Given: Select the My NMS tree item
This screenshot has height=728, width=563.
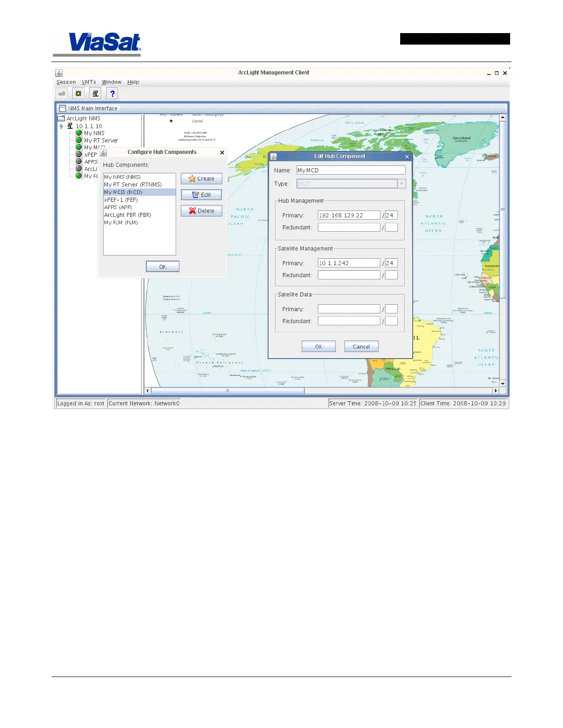Looking at the screenshot, I should coord(94,133).
